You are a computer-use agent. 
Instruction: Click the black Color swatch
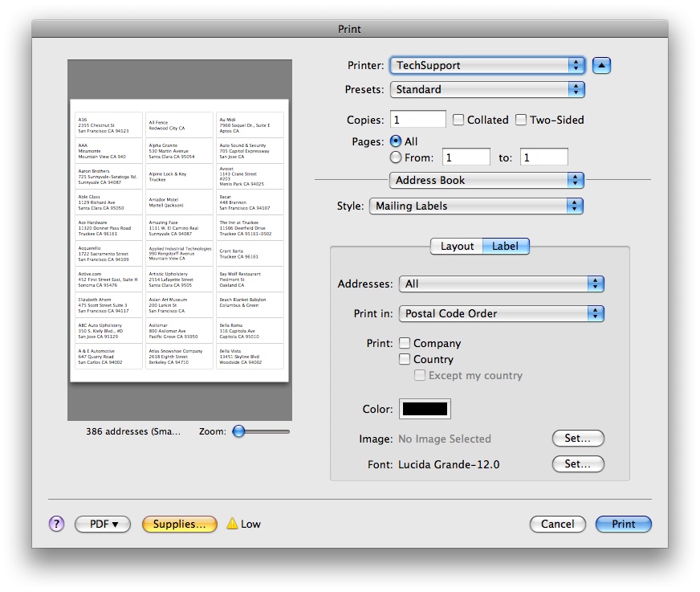(x=425, y=409)
